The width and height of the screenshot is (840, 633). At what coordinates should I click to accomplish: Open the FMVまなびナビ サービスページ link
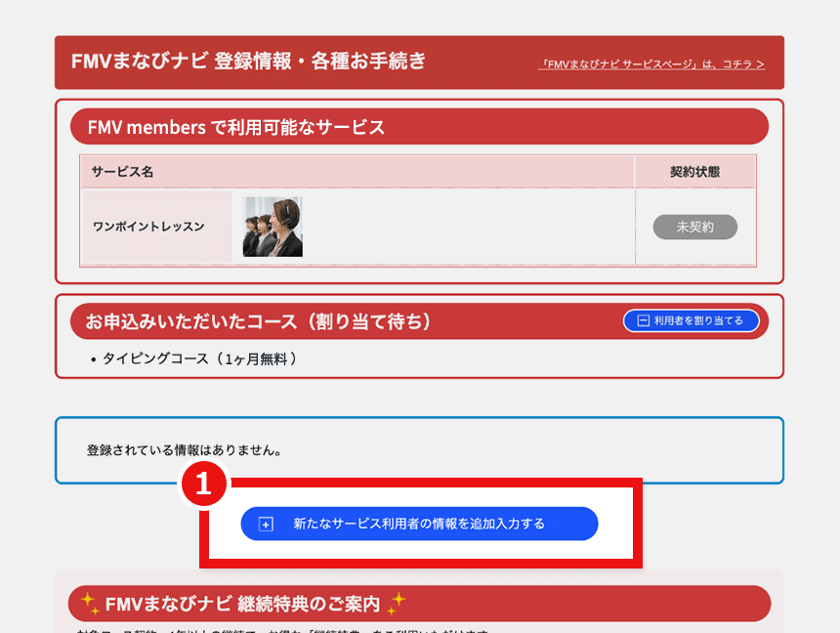651,64
